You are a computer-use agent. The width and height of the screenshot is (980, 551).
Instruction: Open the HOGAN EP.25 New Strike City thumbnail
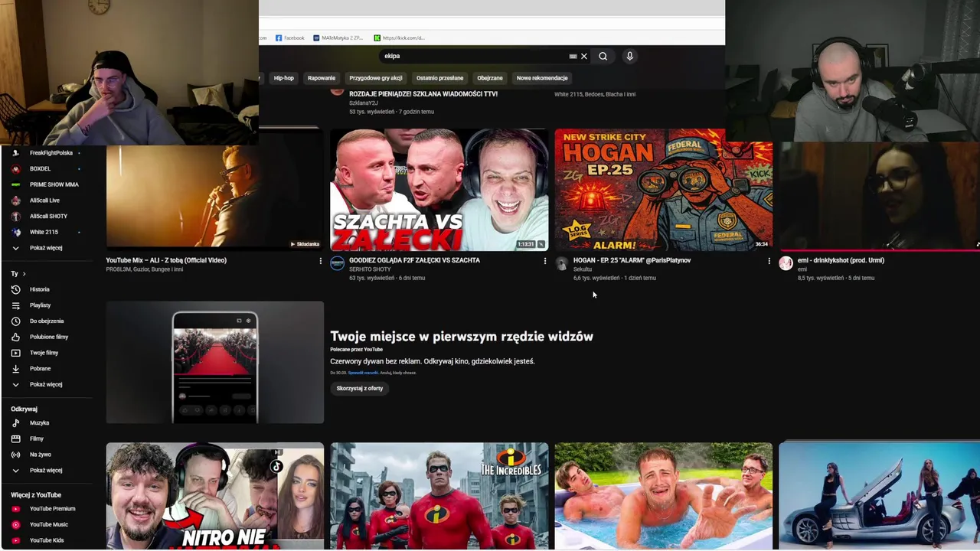pyautogui.click(x=663, y=190)
